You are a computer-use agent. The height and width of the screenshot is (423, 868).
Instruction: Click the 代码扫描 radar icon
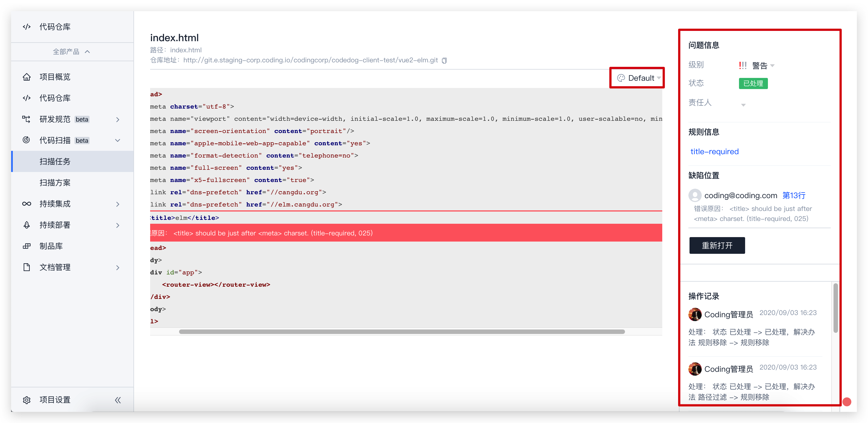coord(27,140)
